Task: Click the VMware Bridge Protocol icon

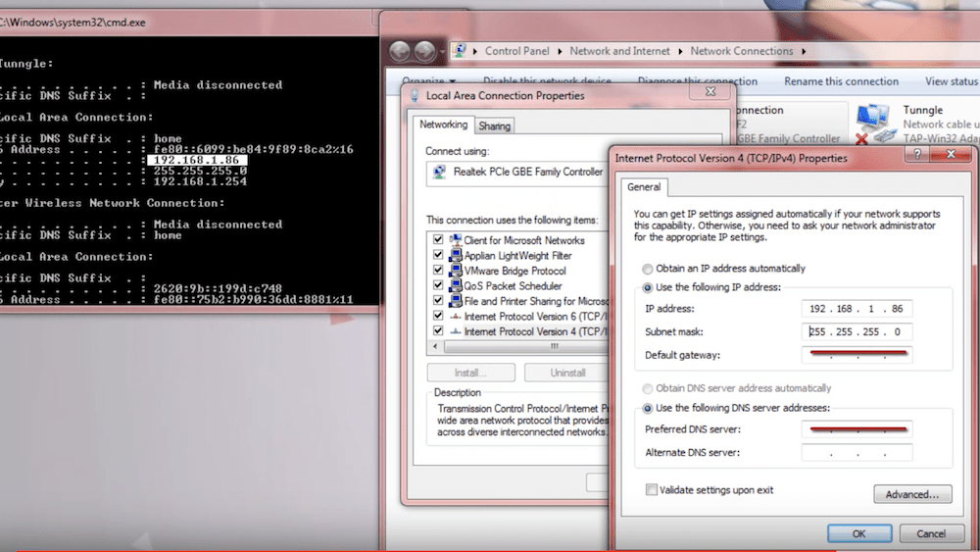Action: 456,271
